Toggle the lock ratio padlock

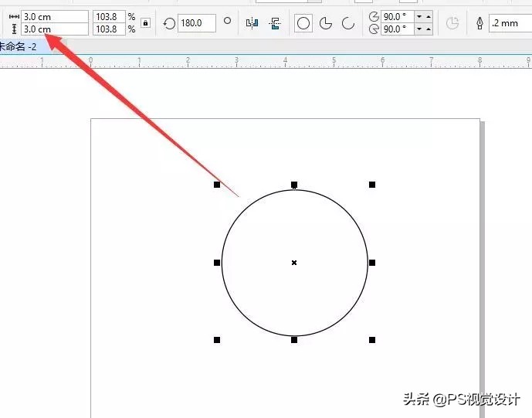tap(145, 23)
